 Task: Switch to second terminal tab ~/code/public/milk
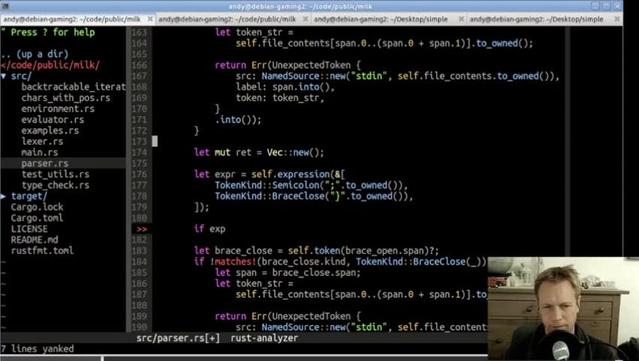(227, 19)
